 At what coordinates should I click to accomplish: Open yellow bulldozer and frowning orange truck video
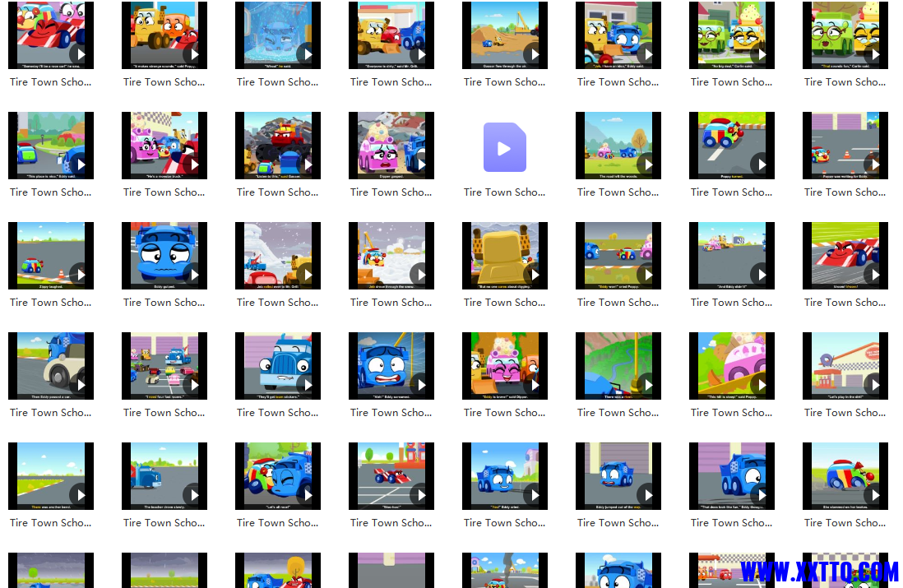click(164, 35)
